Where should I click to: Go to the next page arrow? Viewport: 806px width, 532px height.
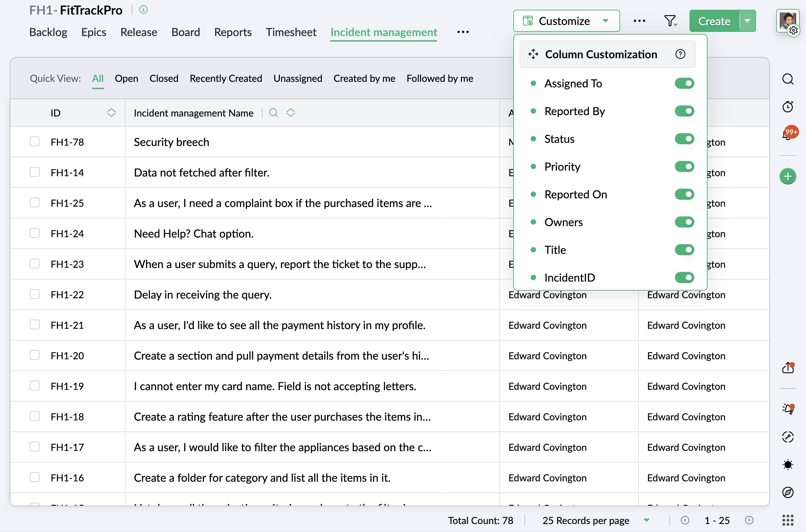pos(749,520)
